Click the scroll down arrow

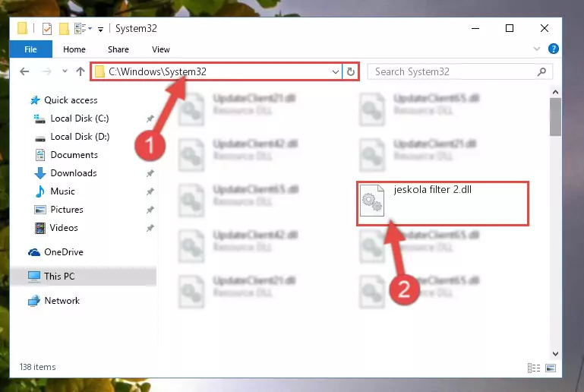[555, 353]
